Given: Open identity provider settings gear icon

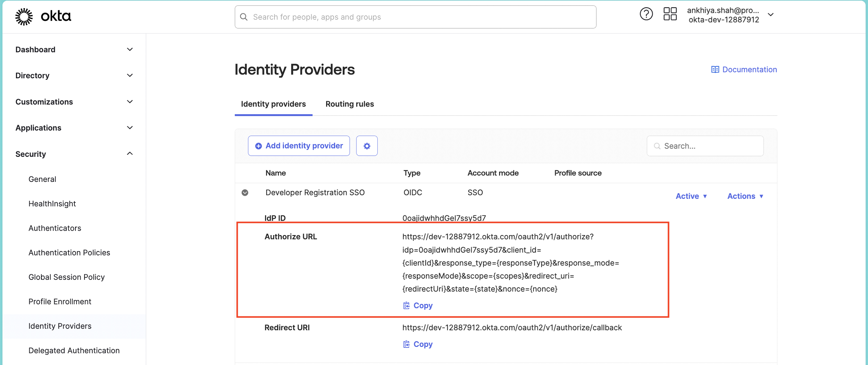Looking at the screenshot, I should 366,146.
